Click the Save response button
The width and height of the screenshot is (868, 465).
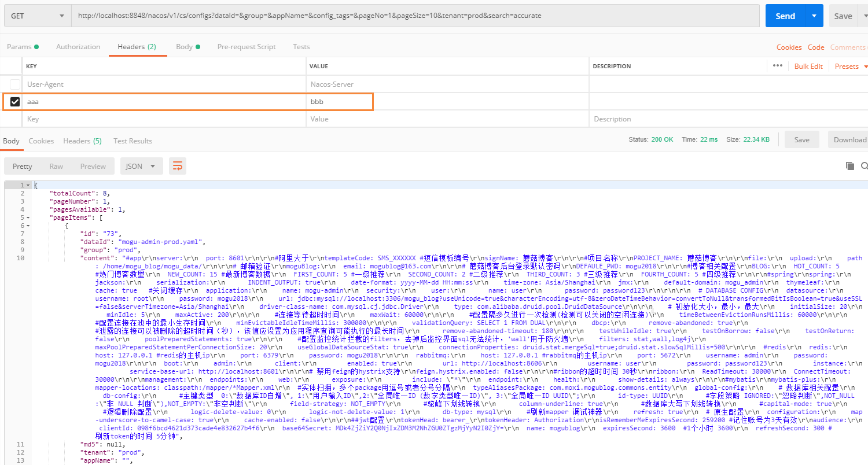(801, 140)
